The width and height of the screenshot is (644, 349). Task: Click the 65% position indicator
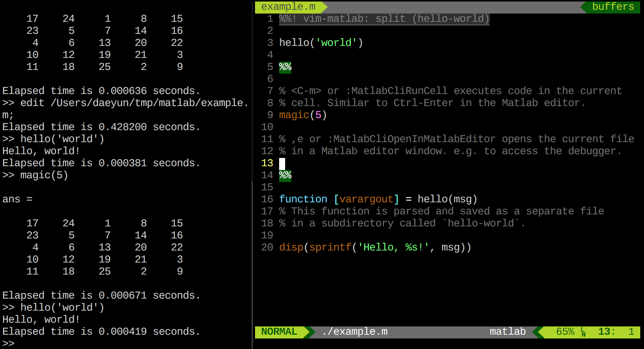tap(565, 332)
